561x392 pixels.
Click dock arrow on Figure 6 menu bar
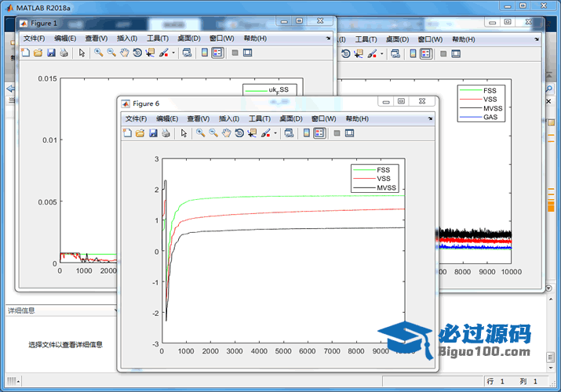430,118
